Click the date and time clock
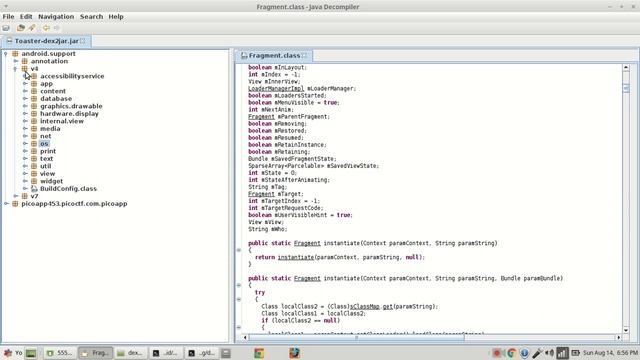640x360 pixels. click(610, 353)
